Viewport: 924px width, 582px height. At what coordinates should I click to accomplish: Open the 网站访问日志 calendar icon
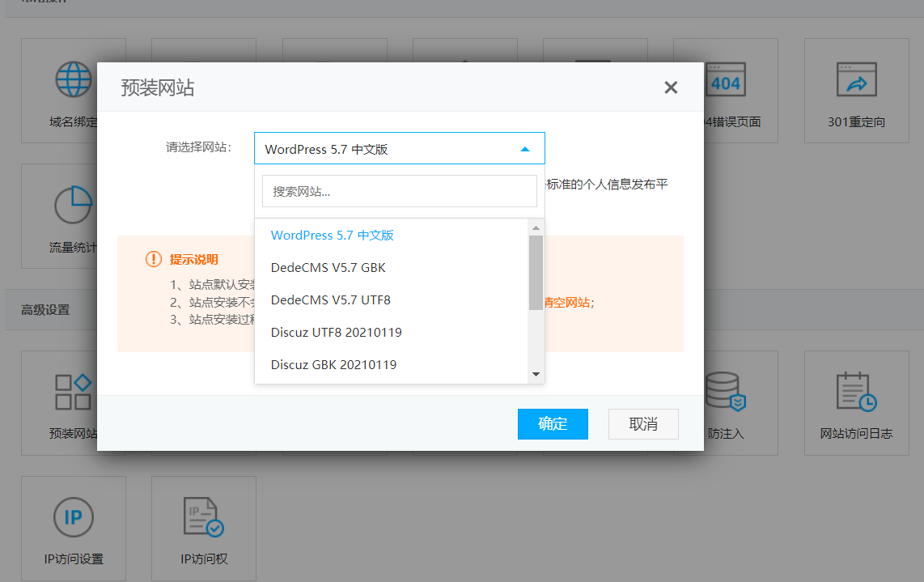coord(856,391)
